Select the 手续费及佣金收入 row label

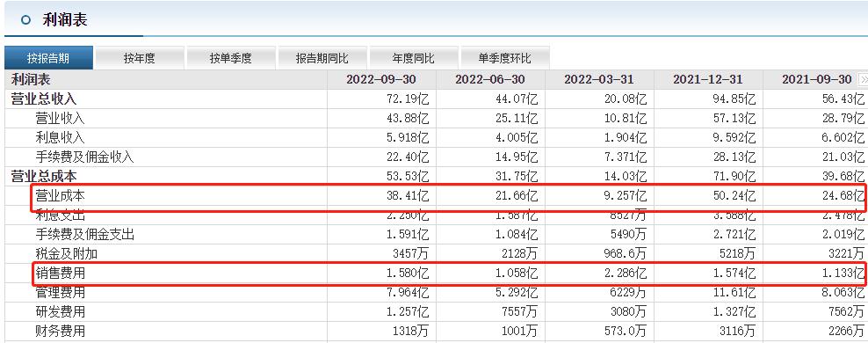tap(84, 157)
